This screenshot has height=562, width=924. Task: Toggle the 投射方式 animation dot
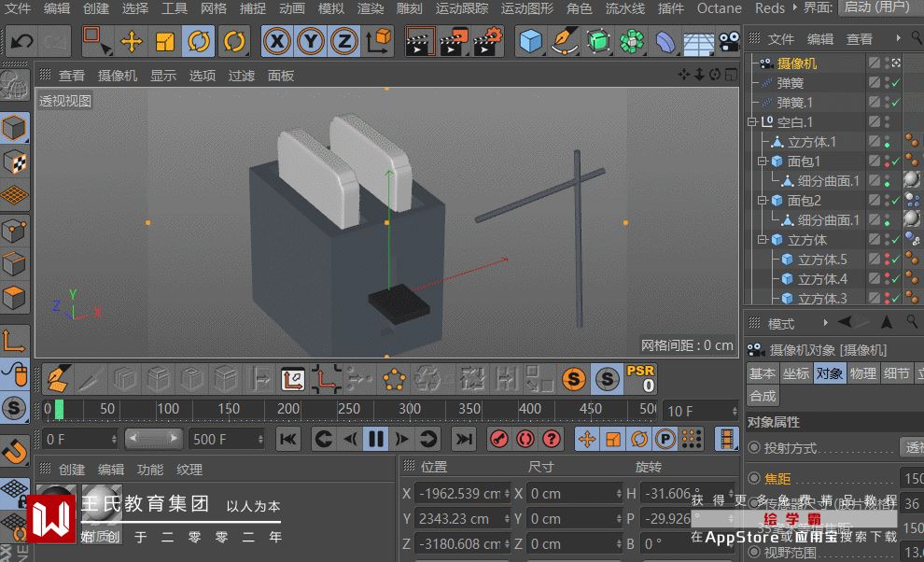point(754,447)
